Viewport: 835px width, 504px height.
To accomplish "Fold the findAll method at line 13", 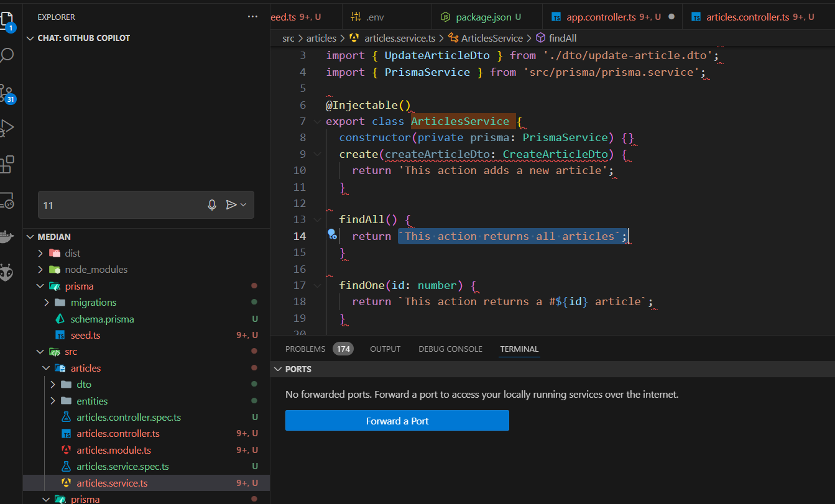I will click(x=318, y=219).
